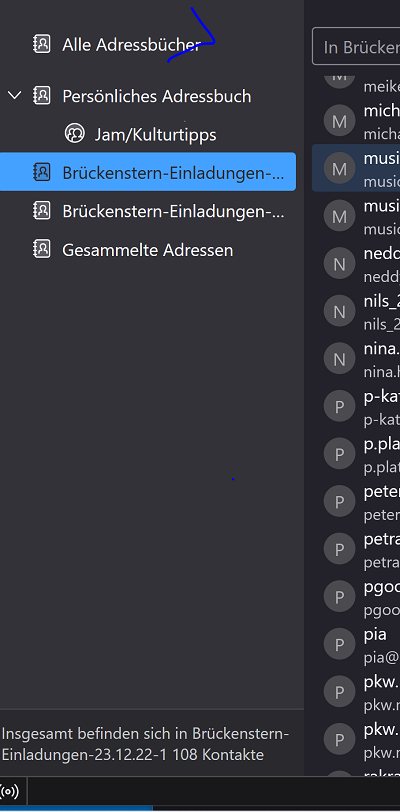This screenshot has height=812, width=400.
Task: Collapse the Persönliches Adressbuch tree chevron
Action: [15, 95]
